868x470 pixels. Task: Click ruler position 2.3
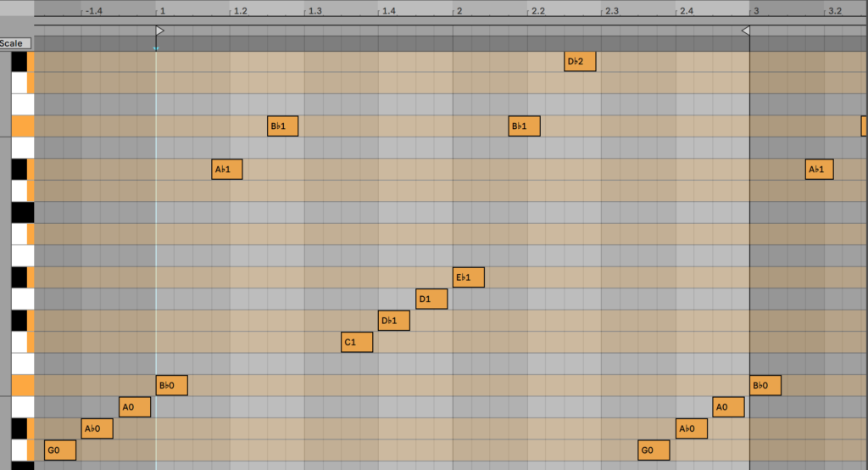pos(612,10)
